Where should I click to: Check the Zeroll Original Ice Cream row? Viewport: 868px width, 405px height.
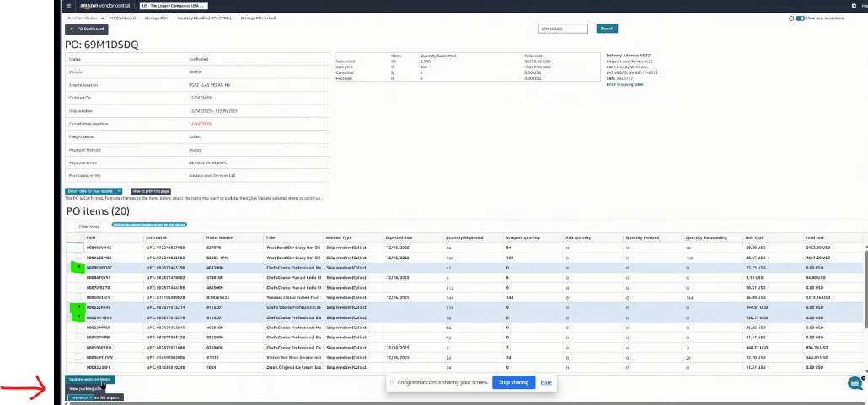pos(78,367)
